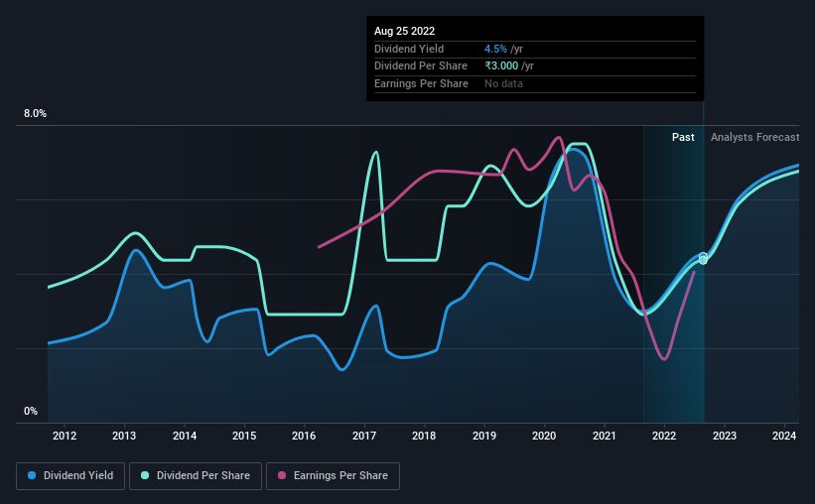Click the pink Earnings Per Share legend dot
The image size is (815, 504).
[282, 475]
